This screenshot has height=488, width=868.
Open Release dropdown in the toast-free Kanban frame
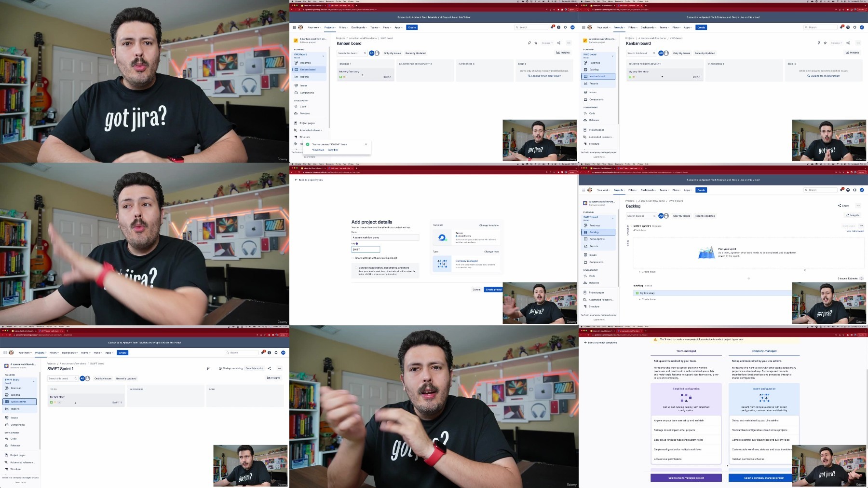[x=837, y=43]
